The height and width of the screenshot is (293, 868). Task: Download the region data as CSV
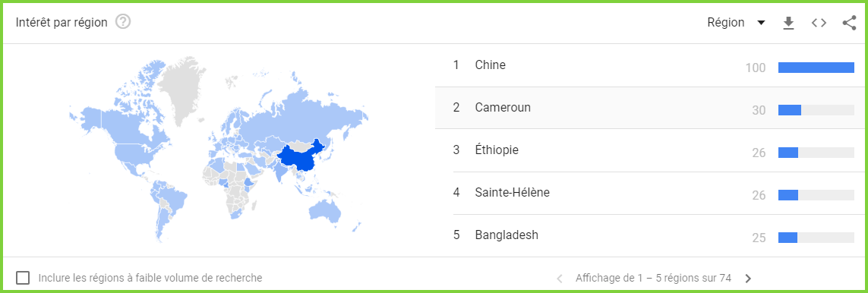(x=788, y=23)
